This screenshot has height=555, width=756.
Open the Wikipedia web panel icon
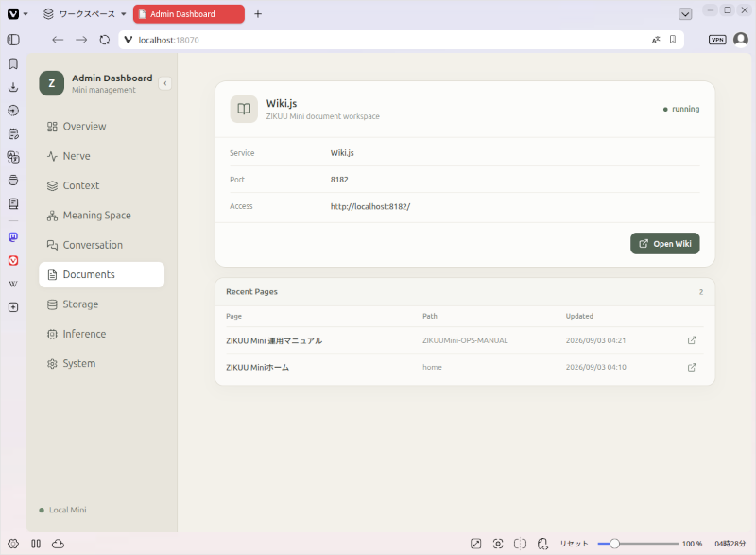pos(13,284)
